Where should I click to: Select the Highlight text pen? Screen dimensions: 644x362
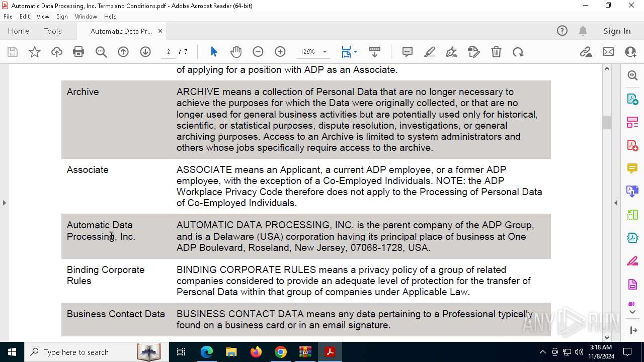[430, 52]
